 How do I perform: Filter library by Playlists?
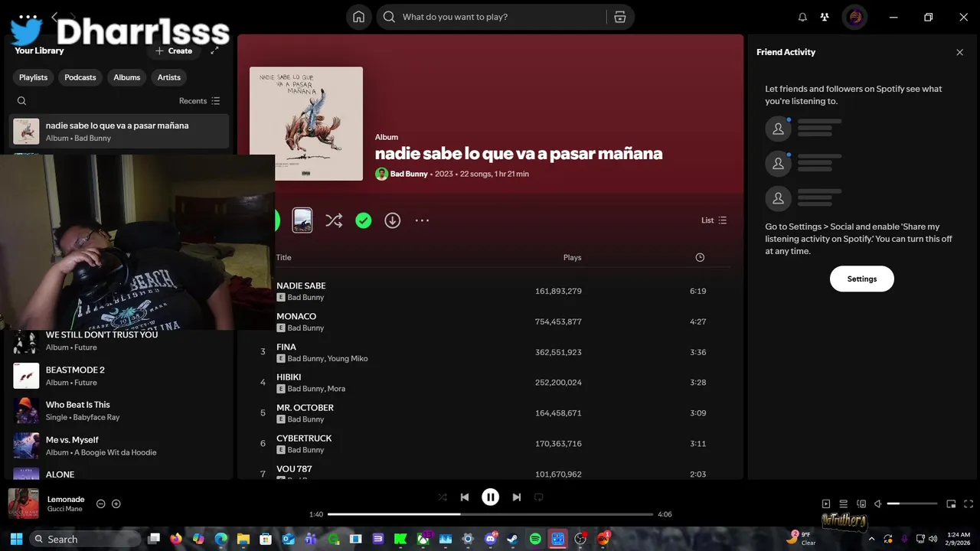(x=34, y=77)
